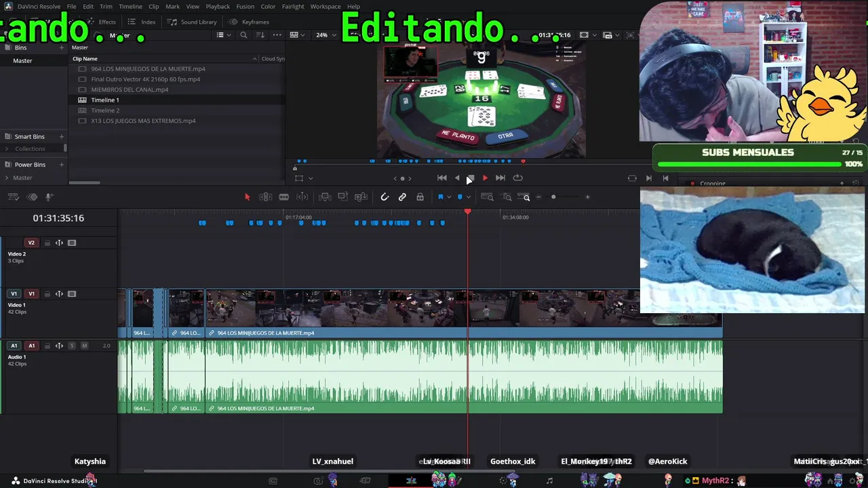868x488 pixels.
Task: Collapse the Smart Bins section
Action: [7, 136]
